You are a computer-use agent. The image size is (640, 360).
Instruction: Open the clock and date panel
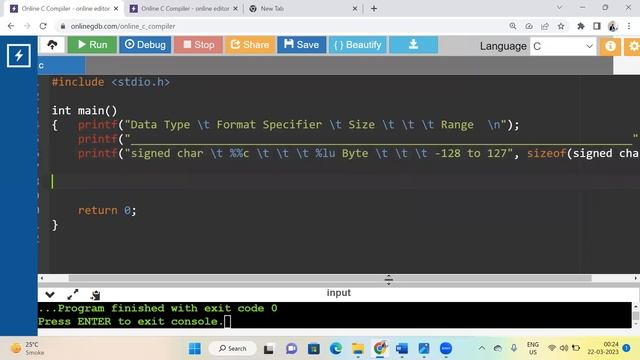[x=603, y=348]
